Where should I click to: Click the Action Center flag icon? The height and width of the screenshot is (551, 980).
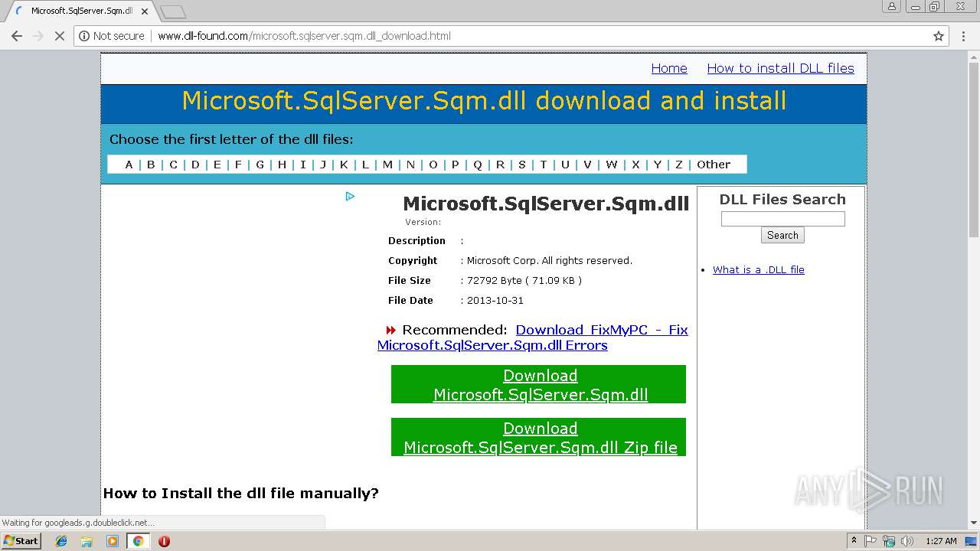click(871, 541)
